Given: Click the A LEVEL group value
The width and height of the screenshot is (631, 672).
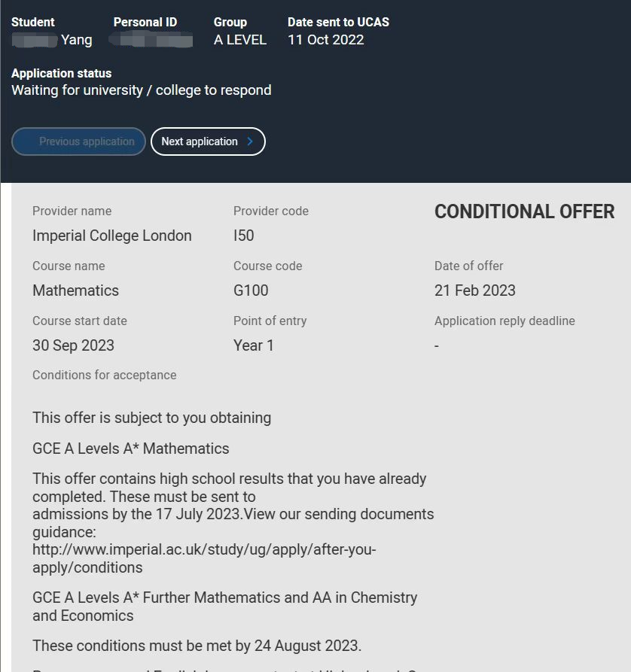Looking at the screenshot, I should [240, 40].
